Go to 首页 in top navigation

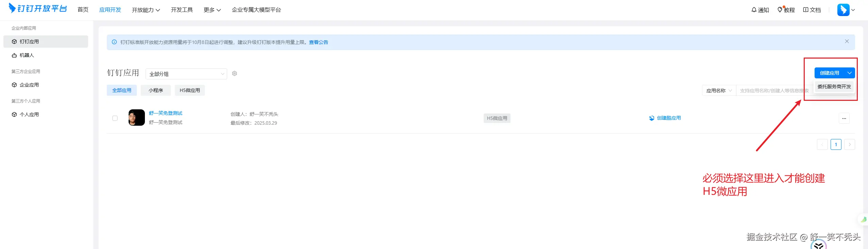83,10
